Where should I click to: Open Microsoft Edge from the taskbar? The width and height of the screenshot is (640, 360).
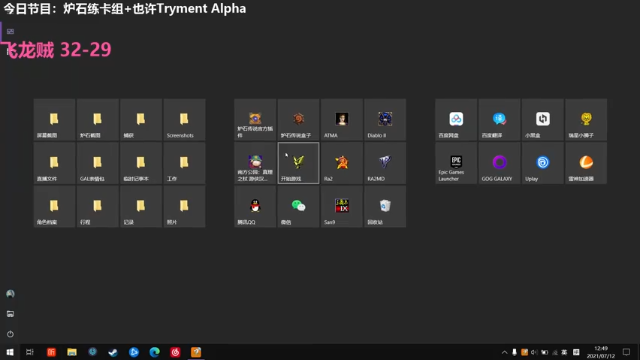(154, 352)
